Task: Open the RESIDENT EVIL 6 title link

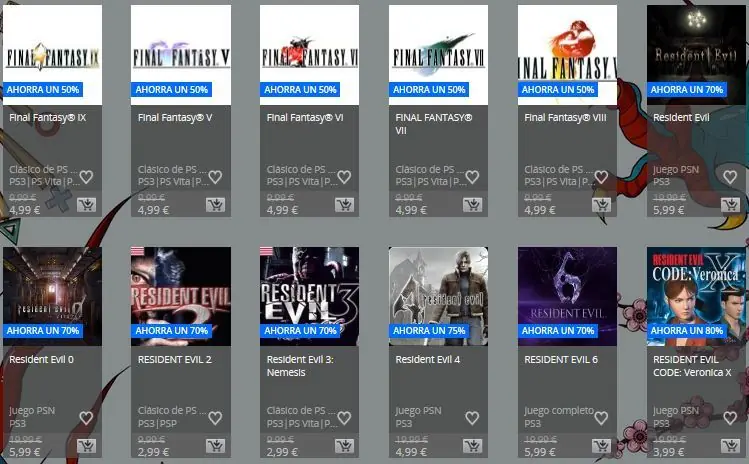Action: click(x=561, y=359)
